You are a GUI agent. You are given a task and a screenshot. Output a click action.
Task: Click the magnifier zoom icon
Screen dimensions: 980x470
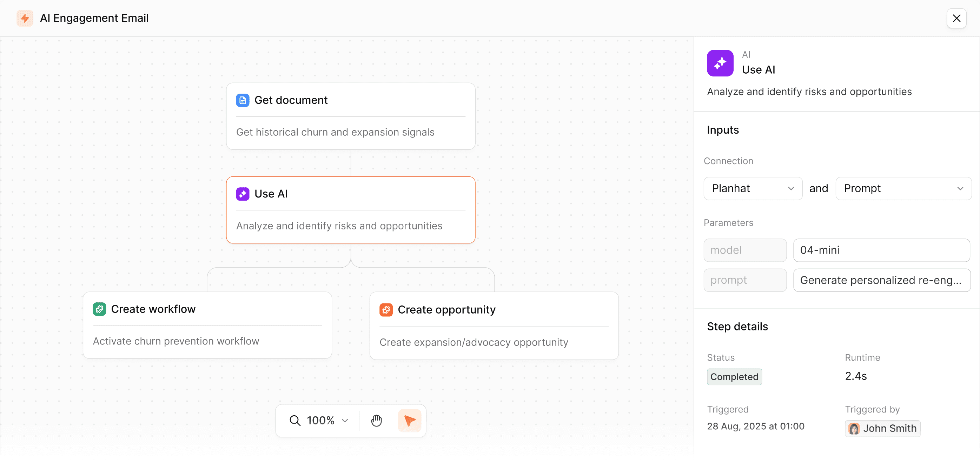tap(295, 421)
